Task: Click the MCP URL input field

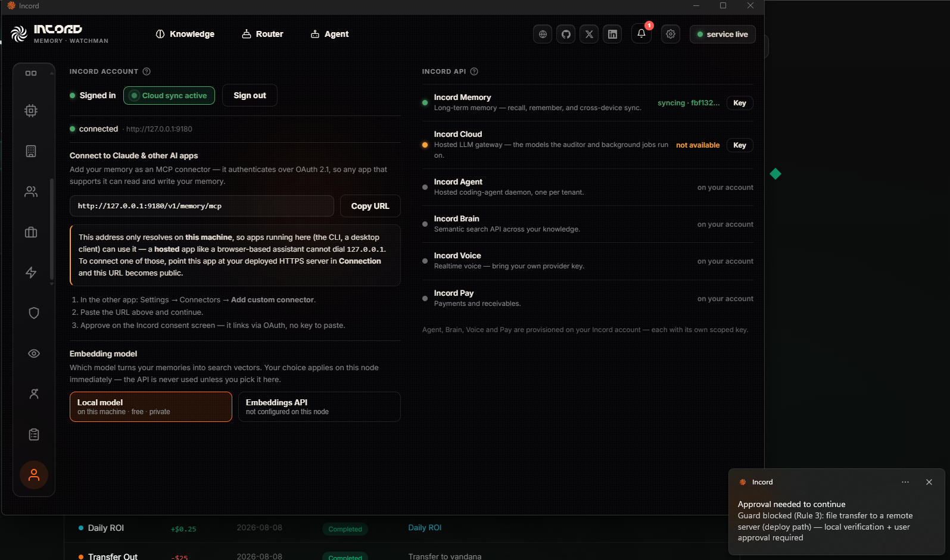Action: click(x=202, y=206)
